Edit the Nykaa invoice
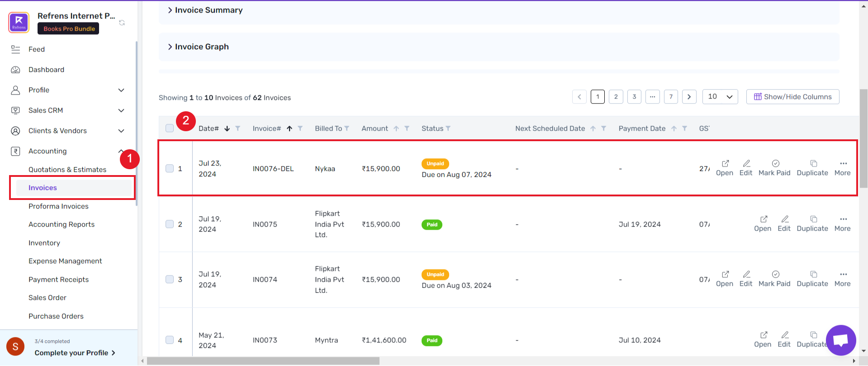The height and width of the screenshot is (366, 868). 746,168
